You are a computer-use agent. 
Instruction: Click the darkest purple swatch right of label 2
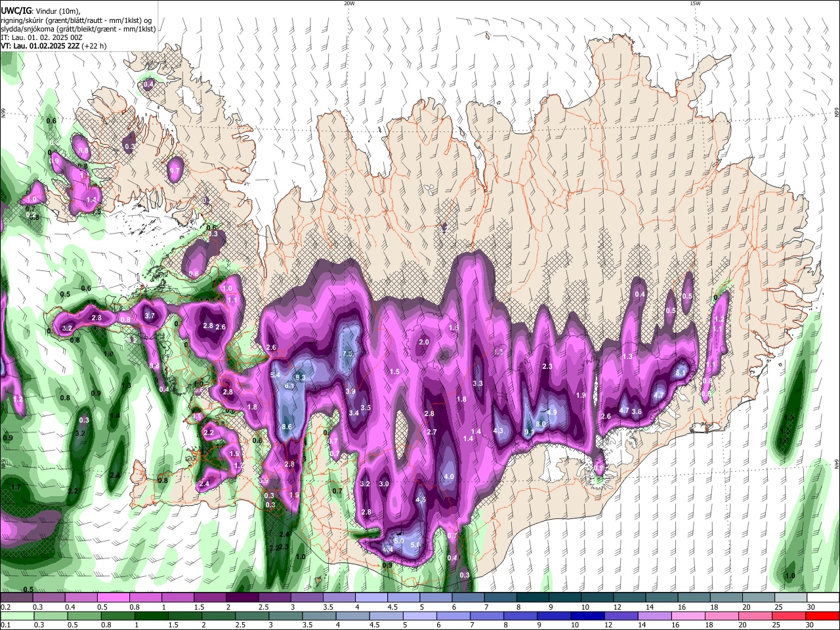241,598
